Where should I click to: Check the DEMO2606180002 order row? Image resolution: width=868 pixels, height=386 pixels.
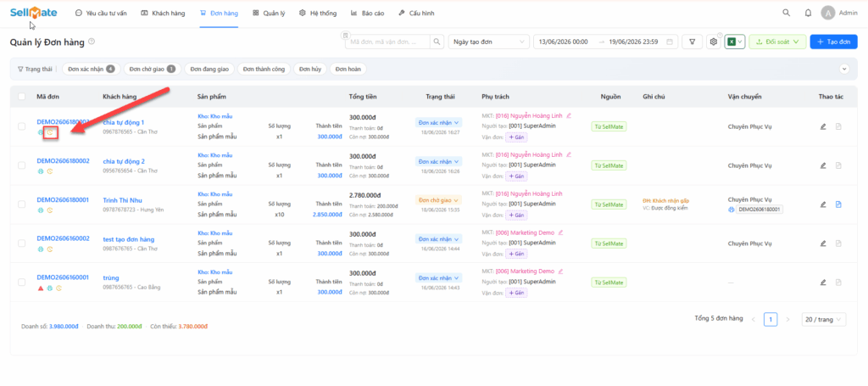[x=21, y=165]
